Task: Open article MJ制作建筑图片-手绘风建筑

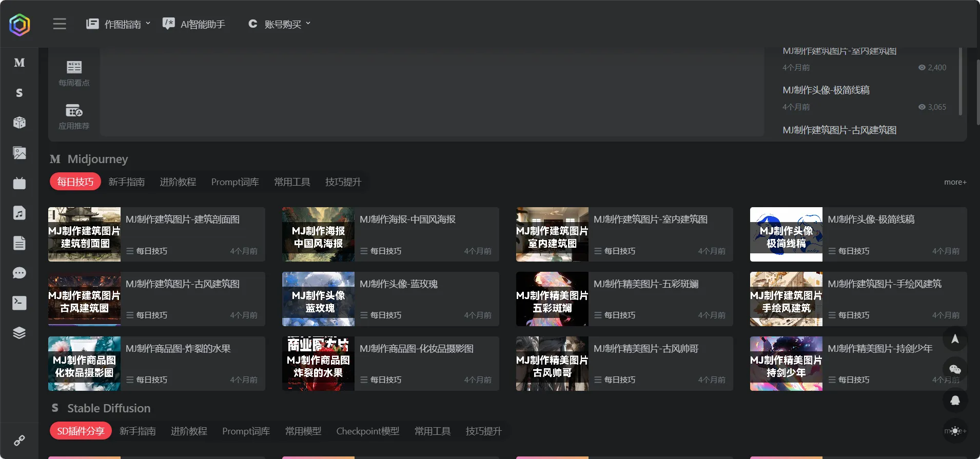Action: pyautogui.click(x=885, y=284)
